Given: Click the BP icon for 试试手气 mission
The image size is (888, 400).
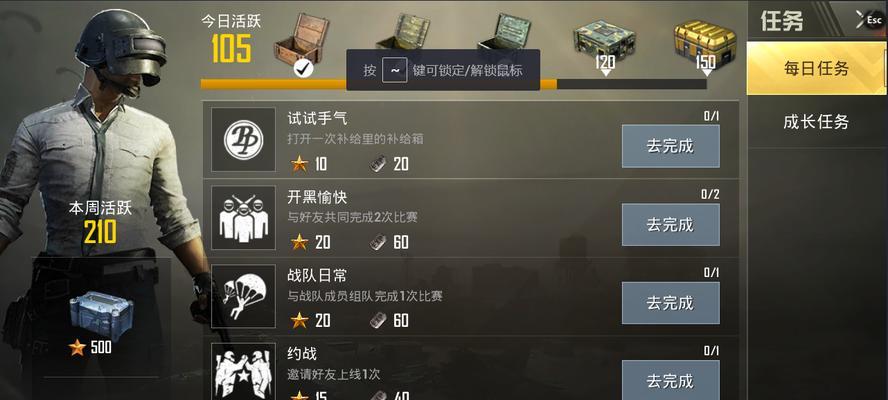Looking at the screenshot, I should tap(244, 140).
